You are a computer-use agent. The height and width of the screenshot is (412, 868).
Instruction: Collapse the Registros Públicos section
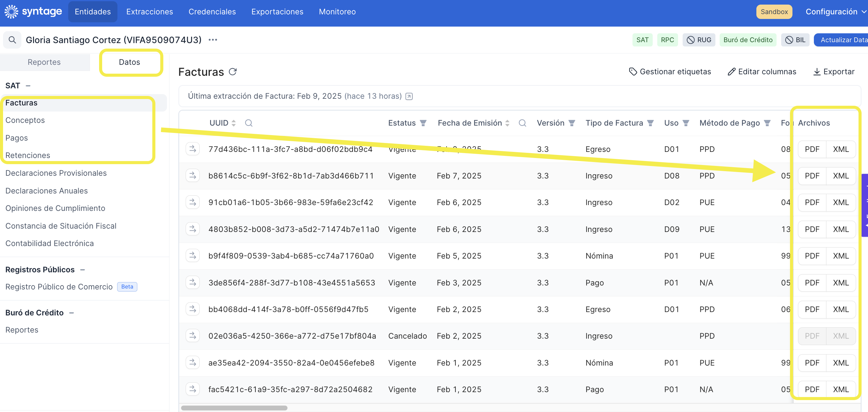83,270
